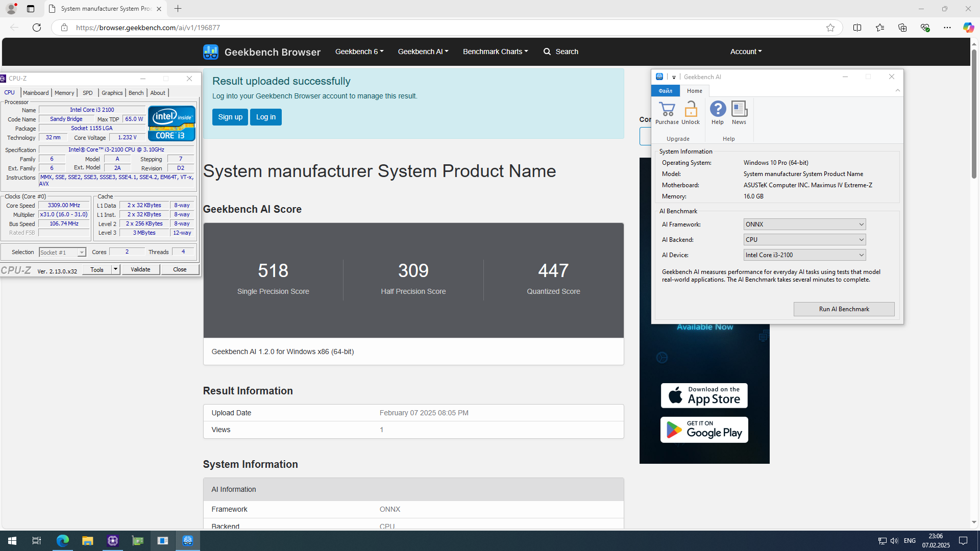Open the CPU-Z Tools dropdown arrow
980x551 pixels.
(116, 269)
